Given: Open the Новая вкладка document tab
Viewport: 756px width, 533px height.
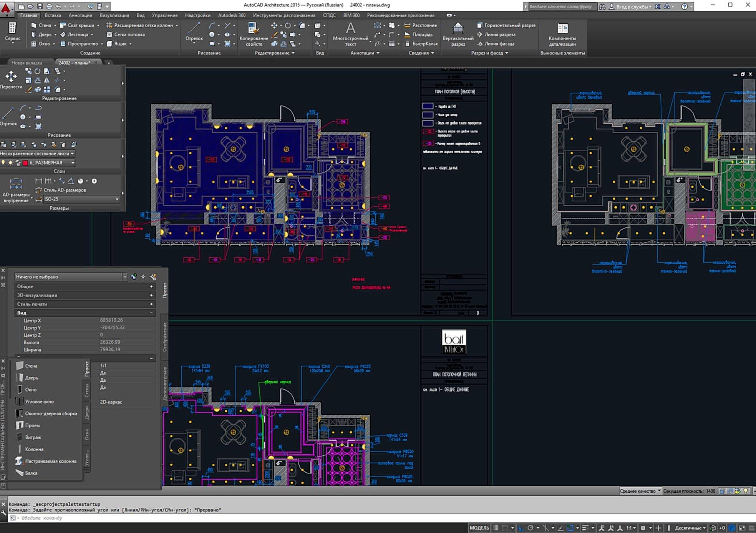Looking at the screenshot, I should coord(27,63).
